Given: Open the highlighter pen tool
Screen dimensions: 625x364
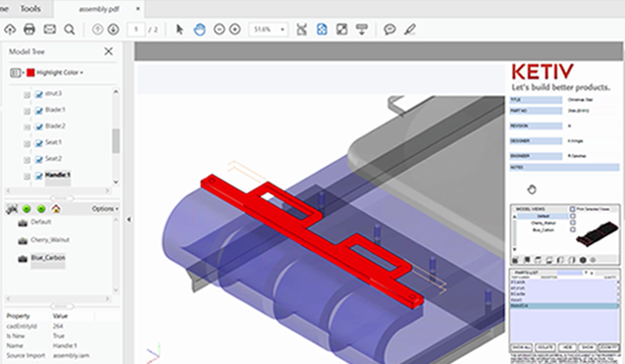Looking at the screenshot, I should (410, 29).
